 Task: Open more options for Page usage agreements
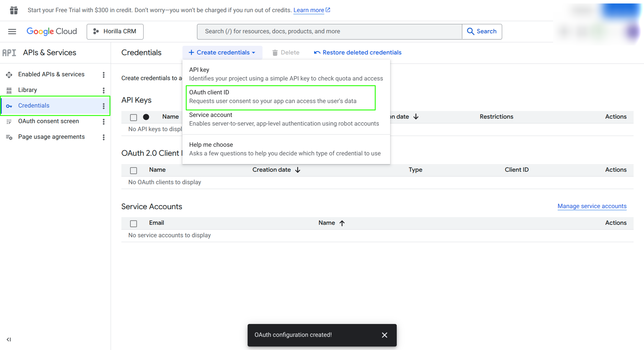[x=103, y=137]
